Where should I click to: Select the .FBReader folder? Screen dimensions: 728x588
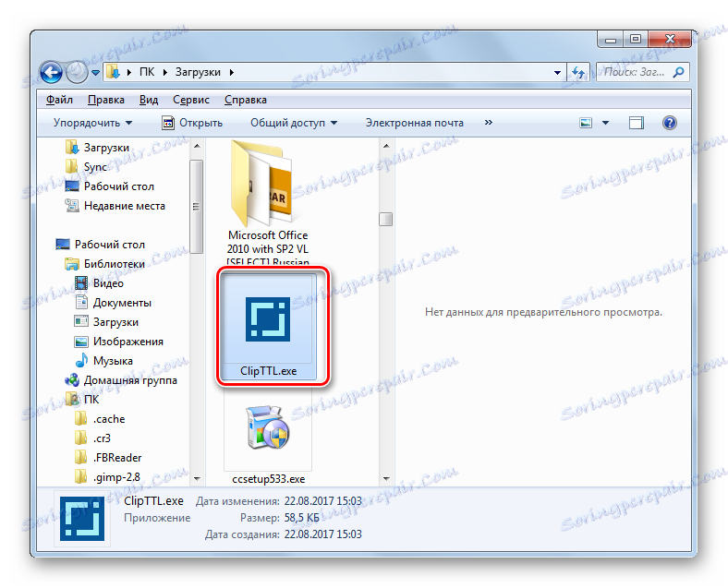click(x=117, y=458)
